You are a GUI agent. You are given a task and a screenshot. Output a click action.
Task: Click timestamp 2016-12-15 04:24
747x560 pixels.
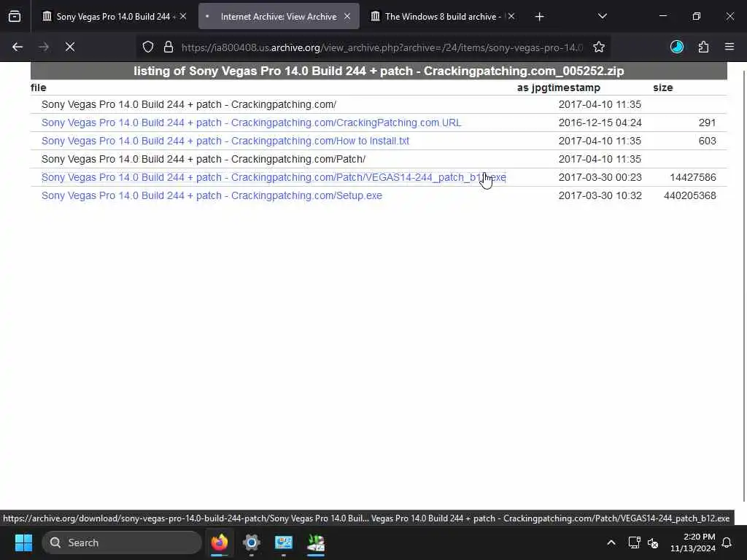(600, 122)
